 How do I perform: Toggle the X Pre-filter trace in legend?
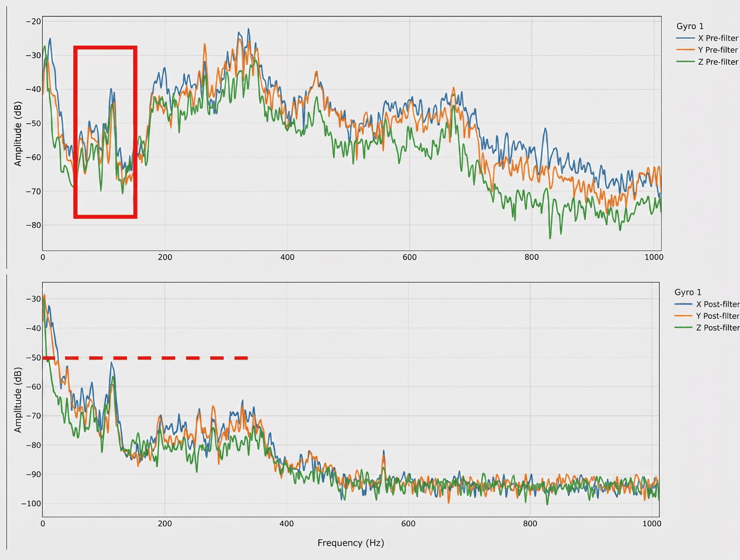click(x=718, y=38)
